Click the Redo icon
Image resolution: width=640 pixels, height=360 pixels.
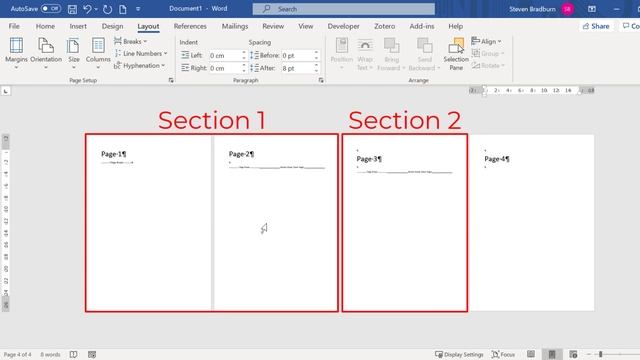tap(107, 9)
